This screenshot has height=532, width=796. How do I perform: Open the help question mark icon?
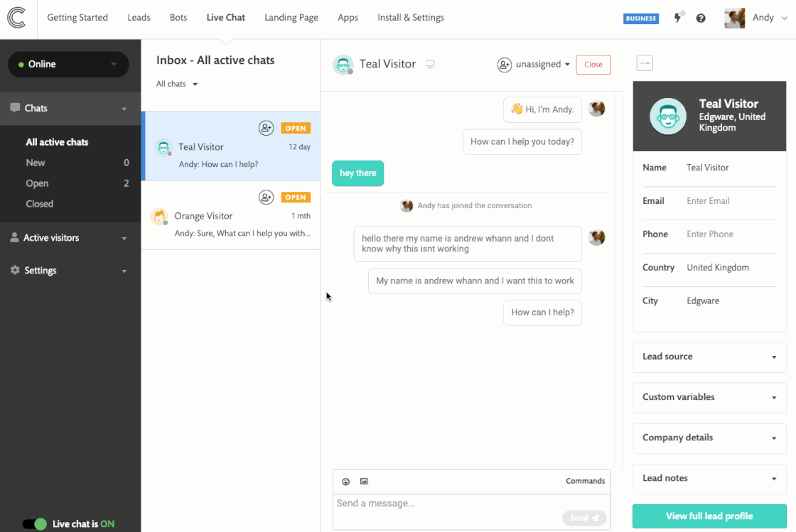pos(701,18)
